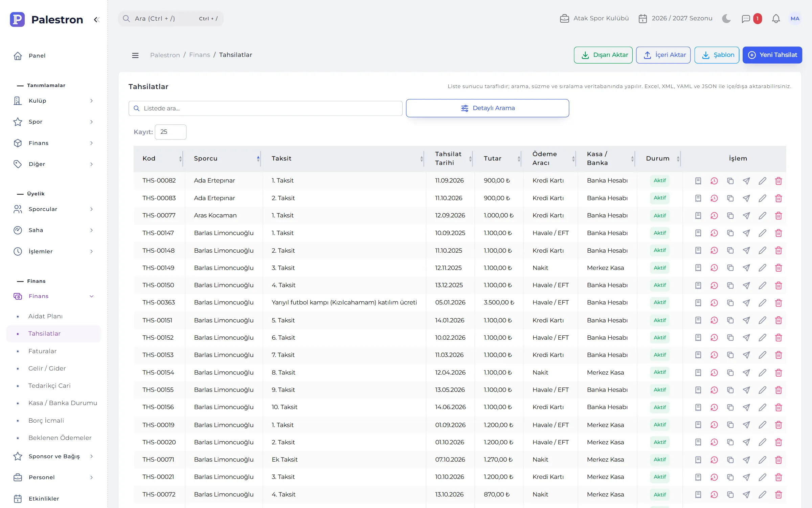Copy the THS-00083 record with the duplicate icon
This screenshot has height=508, width=812.
click(x=730, y=198)
